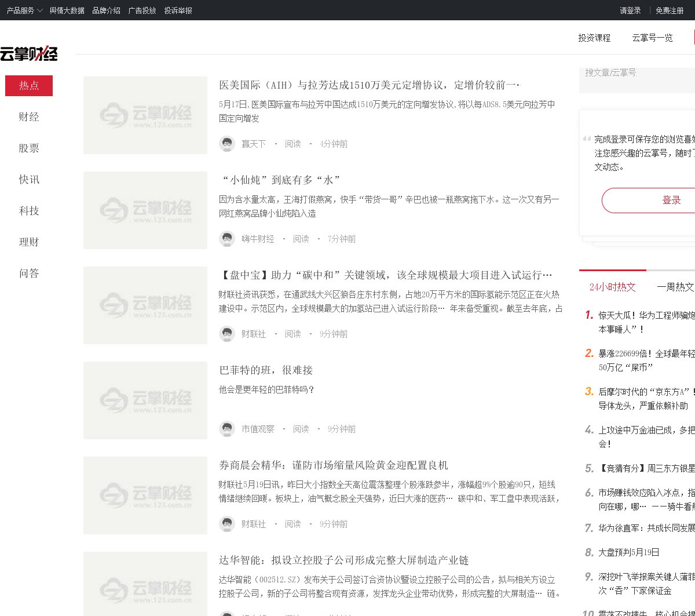Switch to the 24小时热文 tab
This screenshot has width=695, height=616.
pyautogui.click(x=612, y=287)
